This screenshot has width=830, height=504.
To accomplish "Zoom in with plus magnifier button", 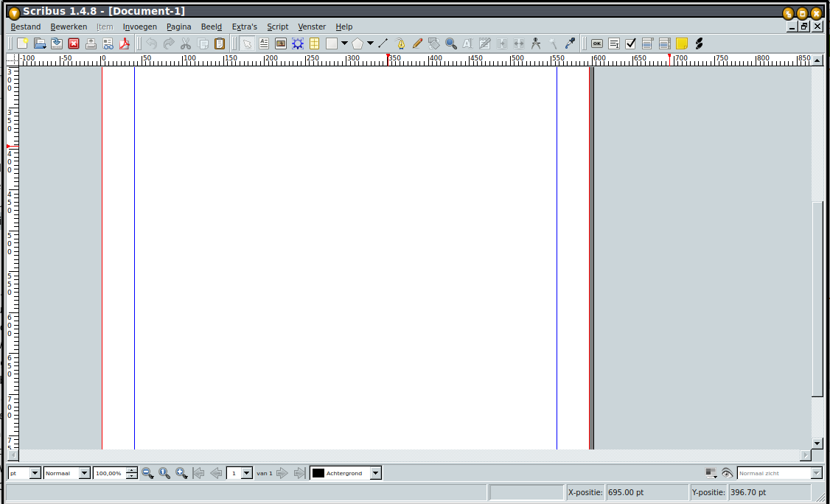I will [181, 473].
